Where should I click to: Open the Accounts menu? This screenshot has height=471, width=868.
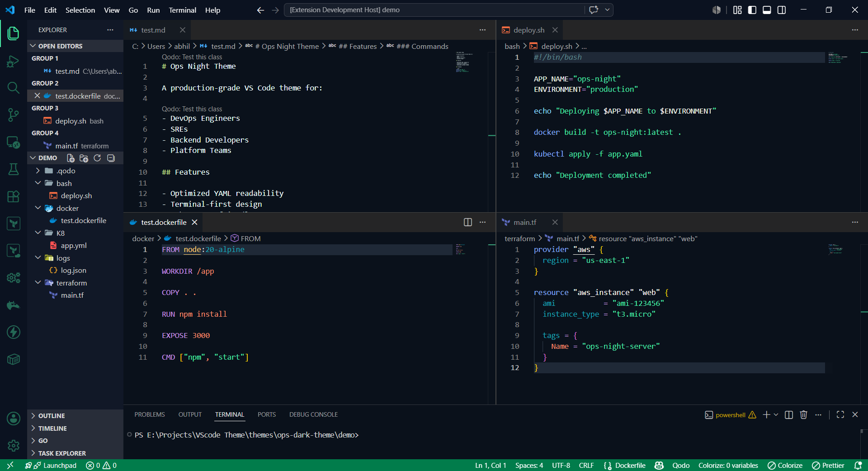(14, 419)
